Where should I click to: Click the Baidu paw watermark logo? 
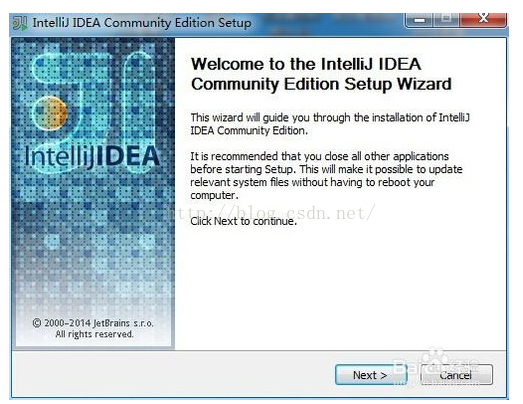(435, 365)
